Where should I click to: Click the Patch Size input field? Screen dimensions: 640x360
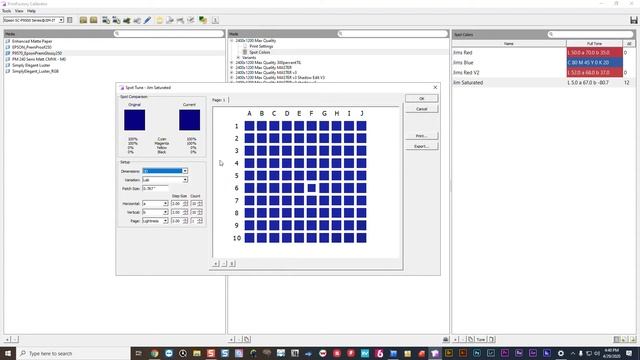155,189
